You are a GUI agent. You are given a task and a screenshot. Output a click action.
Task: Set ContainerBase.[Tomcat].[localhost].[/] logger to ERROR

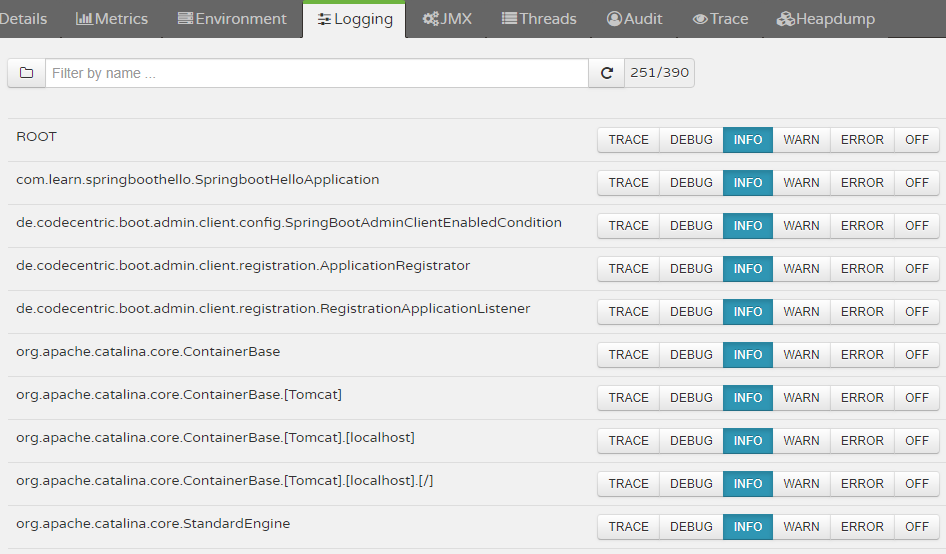coord(862,484)
